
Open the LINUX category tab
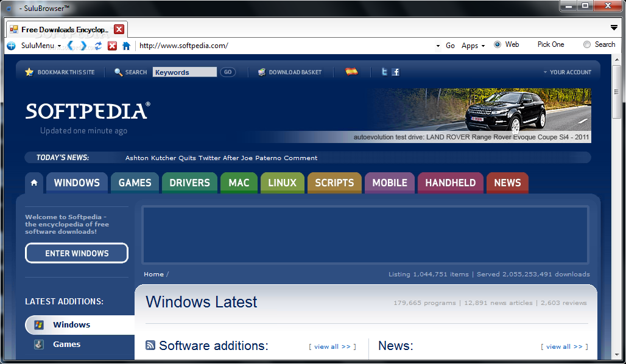pos(283,183)
